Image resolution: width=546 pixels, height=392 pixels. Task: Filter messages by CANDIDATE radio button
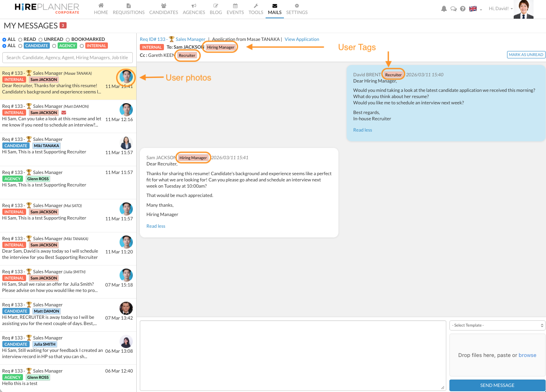(x=20, y=46)
